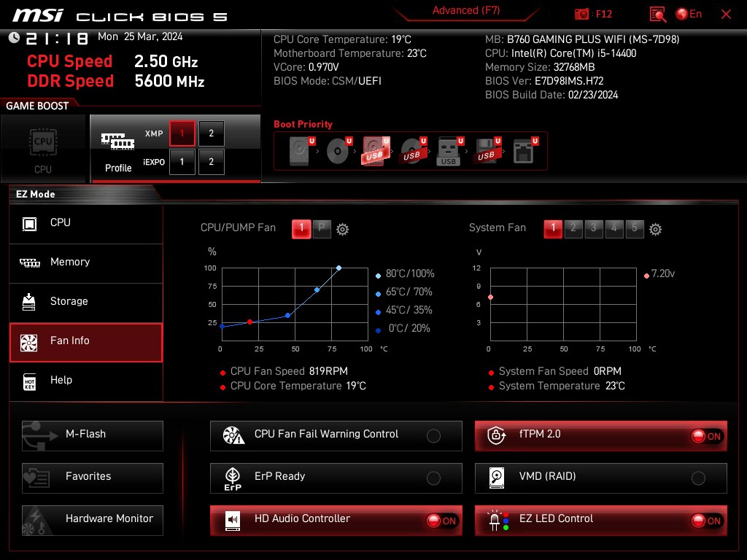Click the fTPM shield lock icon
The width and height of the screenshot is (747, 560).
point(496,435)
